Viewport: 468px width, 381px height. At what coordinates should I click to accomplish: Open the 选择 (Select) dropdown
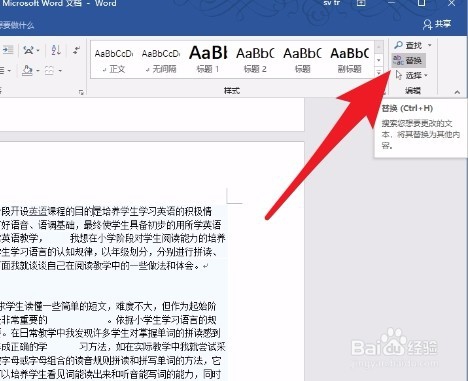tap(411, 76)
